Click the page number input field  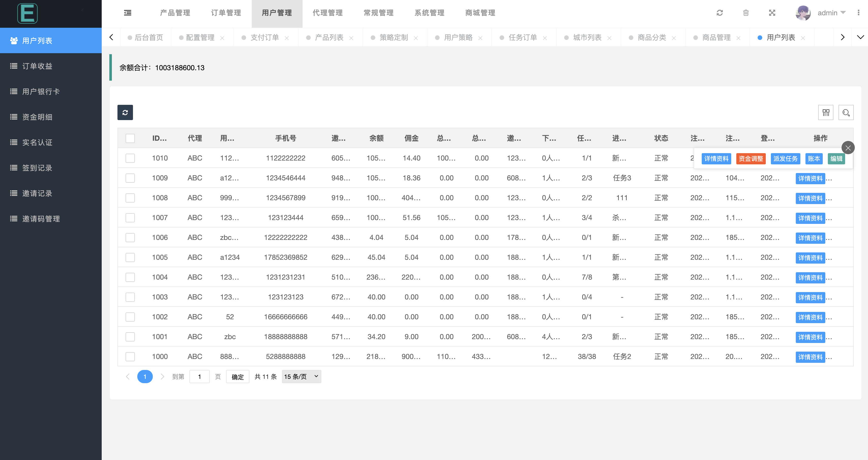coord(200,376)
